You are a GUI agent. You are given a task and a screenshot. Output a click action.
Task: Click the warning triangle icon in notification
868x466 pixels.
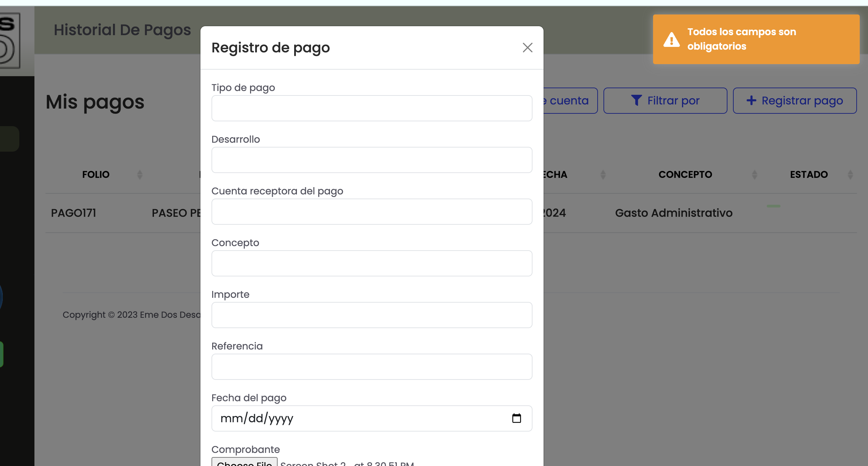click(x=671, y=40)
